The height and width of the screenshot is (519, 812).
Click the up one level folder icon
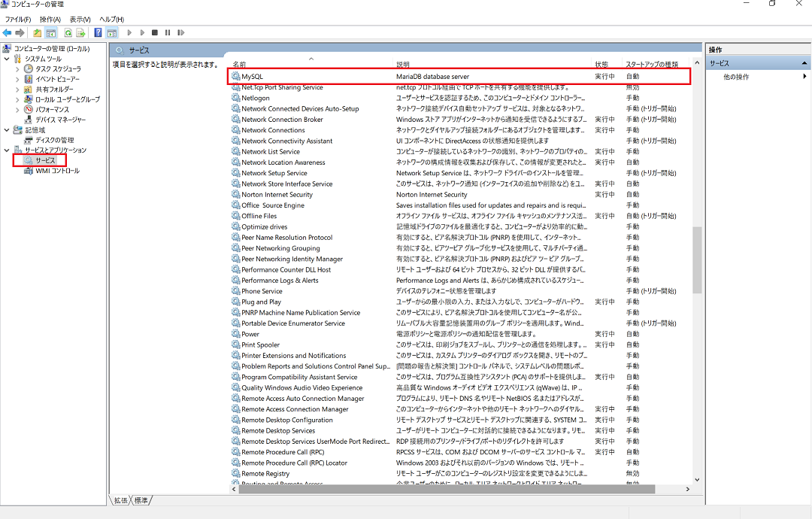38,33
